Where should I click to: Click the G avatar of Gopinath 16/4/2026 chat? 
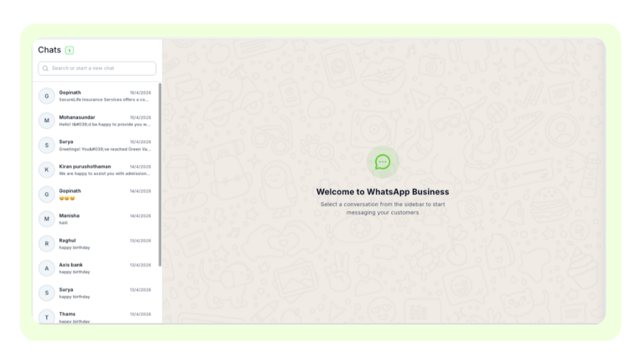click(x=47, y=96)
